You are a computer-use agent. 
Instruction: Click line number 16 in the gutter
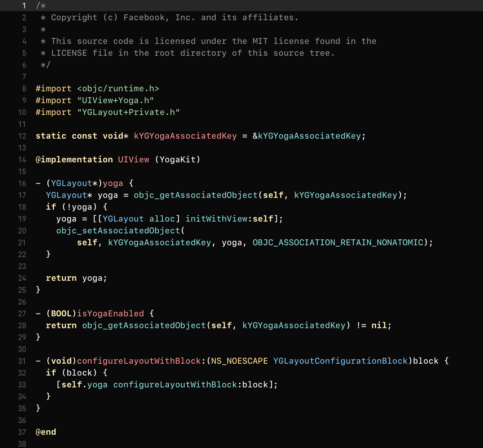tap(22, 183)
